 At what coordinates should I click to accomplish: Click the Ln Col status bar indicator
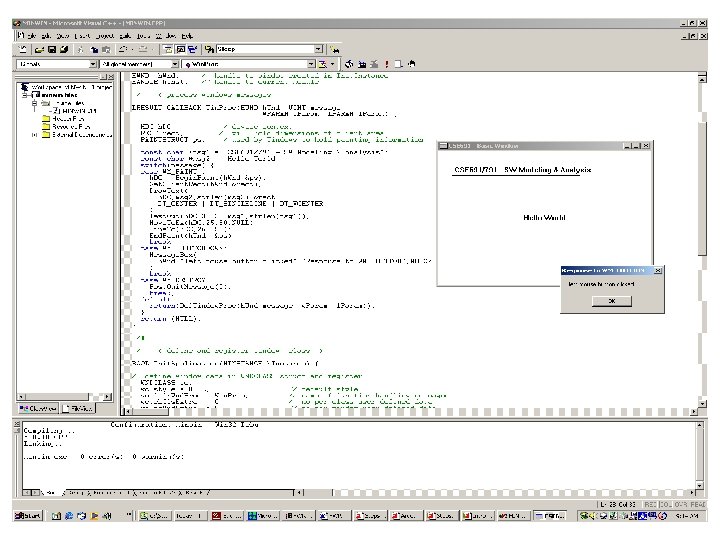pyautogui.click(x=619, y=504)
